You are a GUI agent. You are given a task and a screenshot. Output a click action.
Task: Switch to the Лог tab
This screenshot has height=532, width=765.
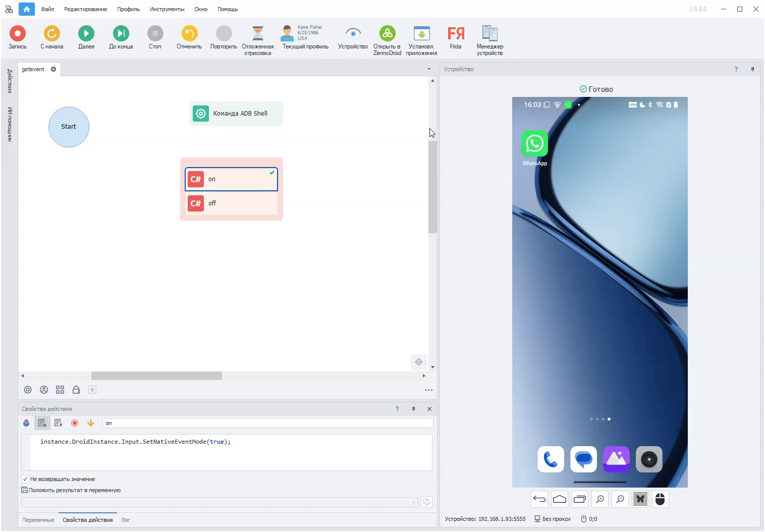pos(126,520)
